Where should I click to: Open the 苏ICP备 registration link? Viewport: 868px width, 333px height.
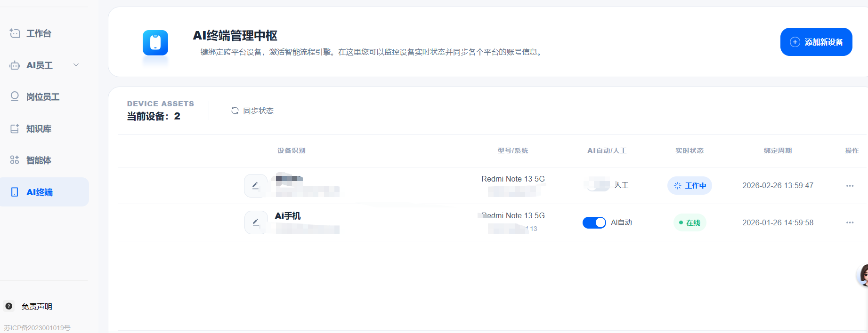tap(37, 328)
